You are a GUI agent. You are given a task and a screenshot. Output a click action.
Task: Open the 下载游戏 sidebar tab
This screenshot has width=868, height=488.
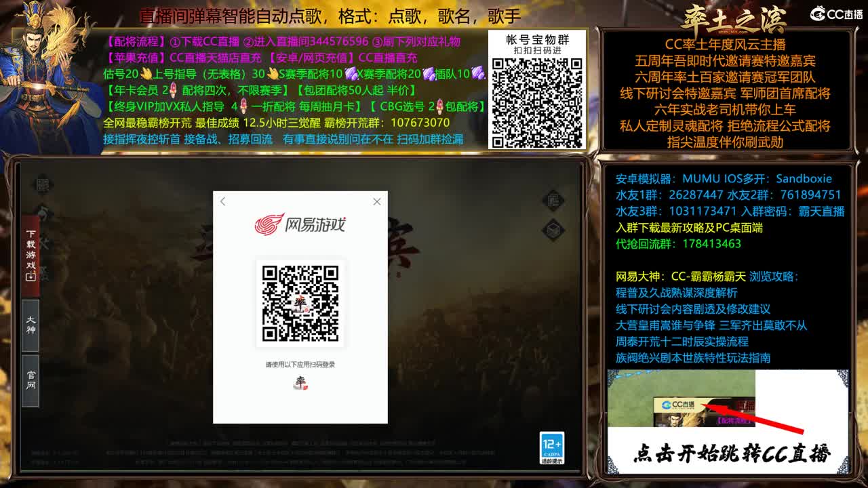[31, 256]
